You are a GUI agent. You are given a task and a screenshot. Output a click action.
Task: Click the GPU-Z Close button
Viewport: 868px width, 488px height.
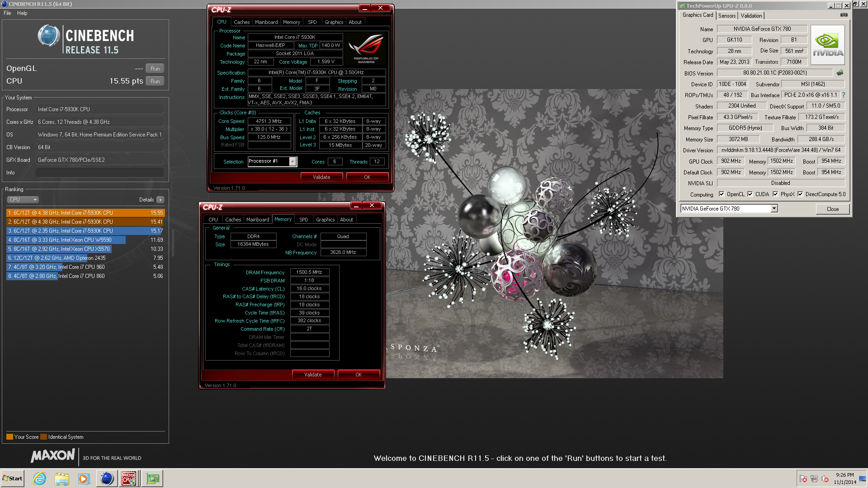833,209
